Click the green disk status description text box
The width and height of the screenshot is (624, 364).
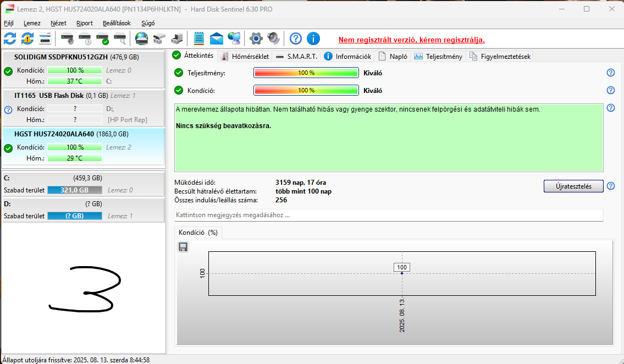389,137
